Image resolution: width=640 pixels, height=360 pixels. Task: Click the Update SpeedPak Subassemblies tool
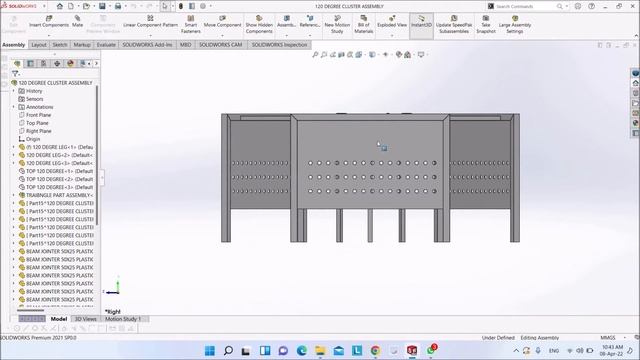tap(454, 24)
